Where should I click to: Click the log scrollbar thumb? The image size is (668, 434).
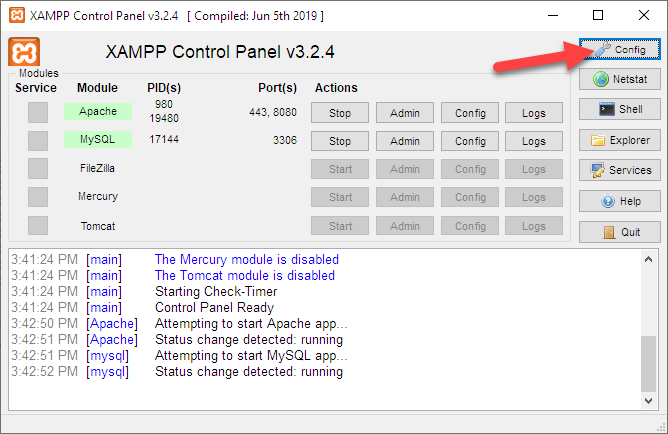(x=648, y=363)
